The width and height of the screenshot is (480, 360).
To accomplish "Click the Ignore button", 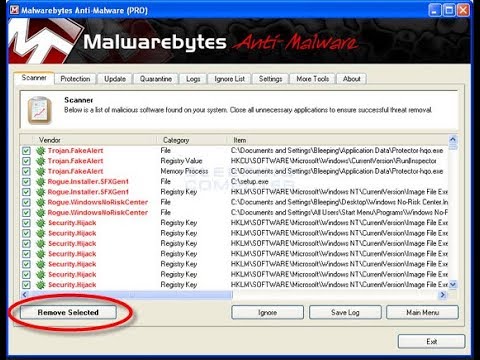I will [267, 312].
